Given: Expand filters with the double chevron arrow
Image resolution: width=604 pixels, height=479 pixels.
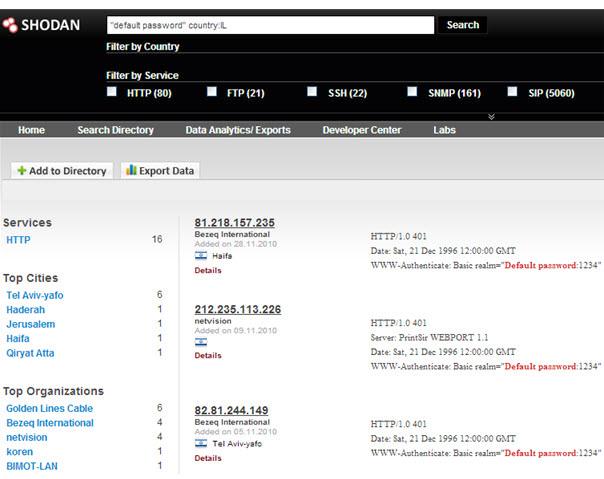Looking at the screenshot, I should pyautogui.click(x=491, y=116).
